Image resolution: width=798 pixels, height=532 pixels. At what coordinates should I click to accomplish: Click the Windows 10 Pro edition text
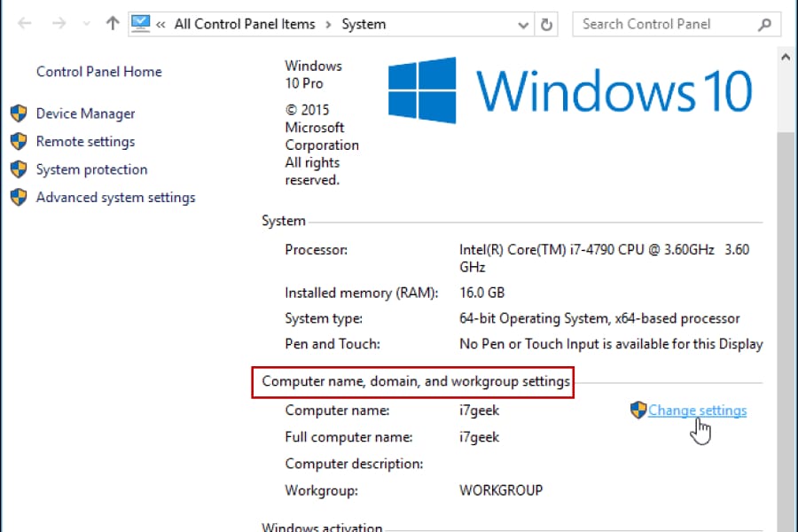pyautogui.click(x=314, y=74)
